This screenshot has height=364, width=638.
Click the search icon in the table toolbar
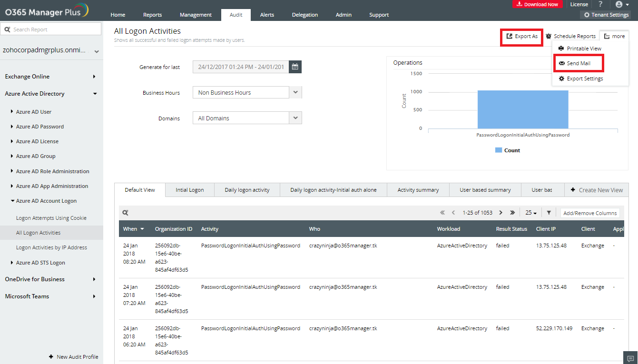point(126,213)
